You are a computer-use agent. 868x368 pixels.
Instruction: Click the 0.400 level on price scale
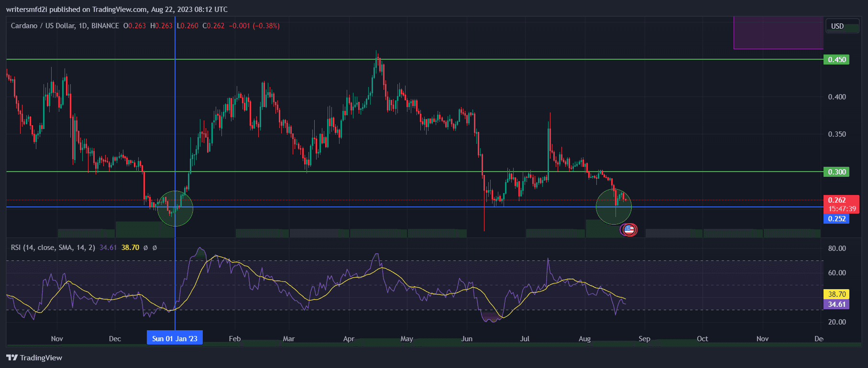pyautogui.click(x=836, y=97)
